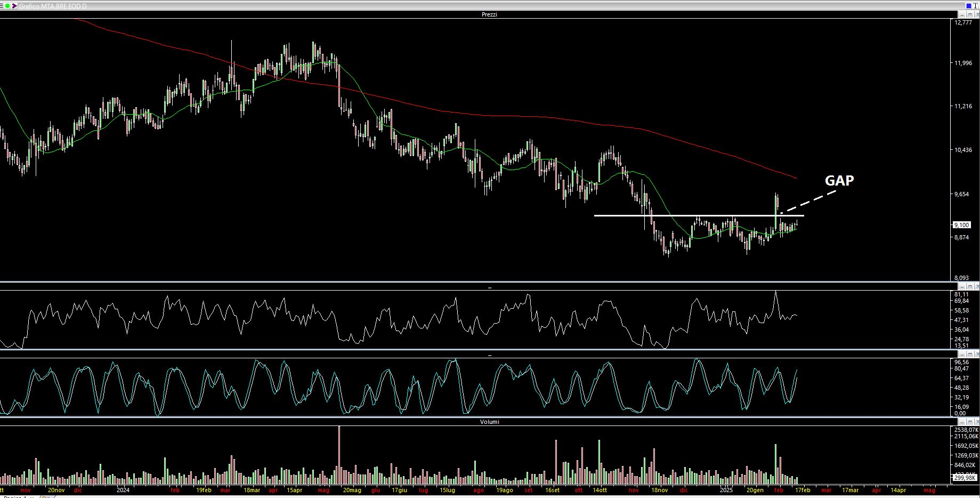Select the GAP text annotation on chart
This screenshot has width=980, height=498.
(x=839, y=181)
